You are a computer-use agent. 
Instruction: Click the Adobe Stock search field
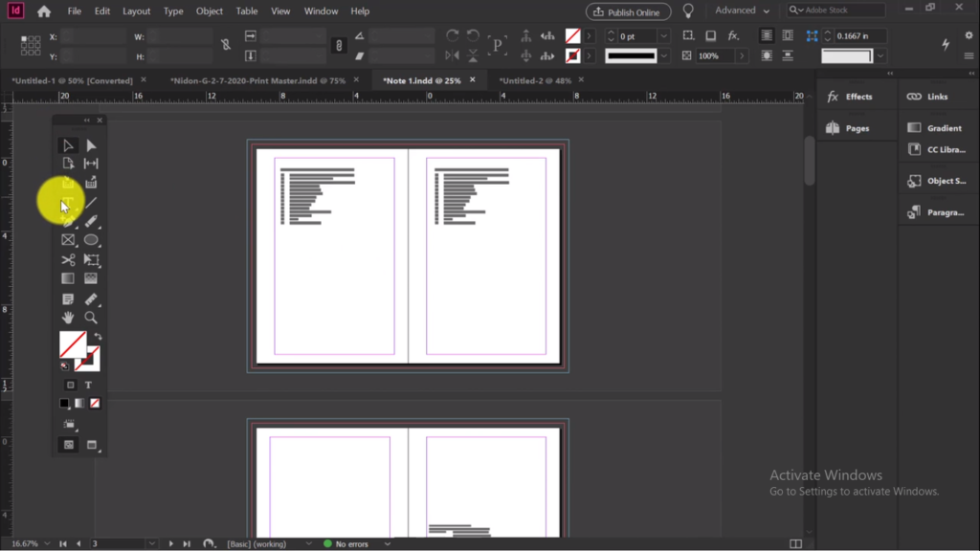click(836, 11)
